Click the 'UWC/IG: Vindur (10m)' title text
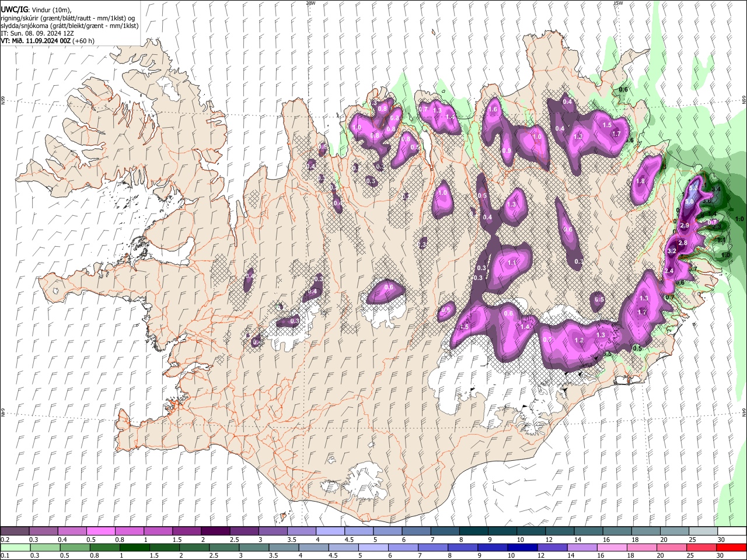Viewport: 747px width, 560px height. tap(36, 9)
